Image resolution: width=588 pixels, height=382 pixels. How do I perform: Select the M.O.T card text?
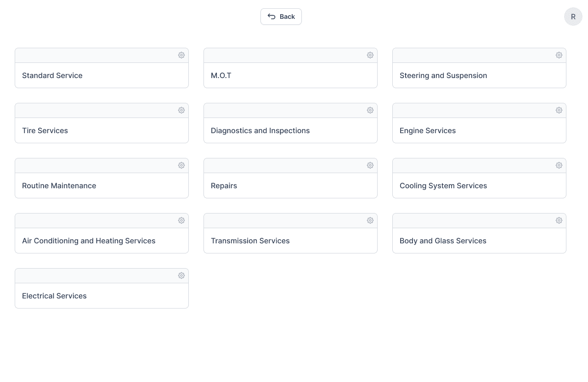221,75
